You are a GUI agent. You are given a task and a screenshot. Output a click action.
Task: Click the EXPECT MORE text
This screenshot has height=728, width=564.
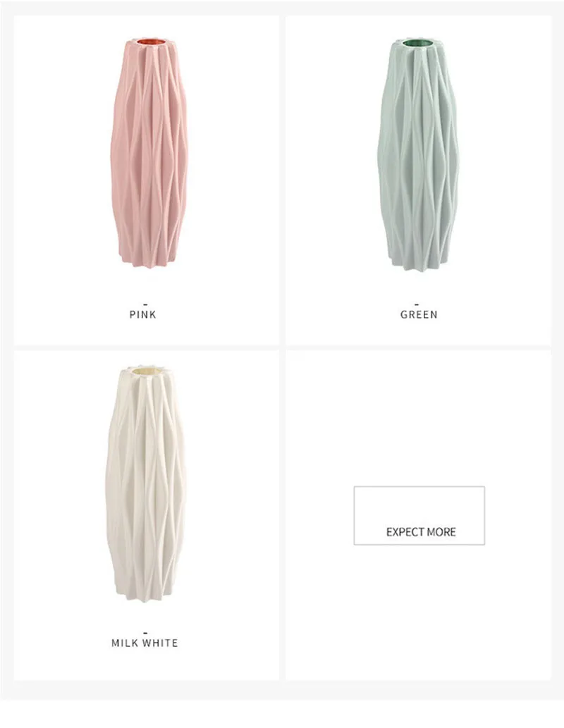point(421,532)
